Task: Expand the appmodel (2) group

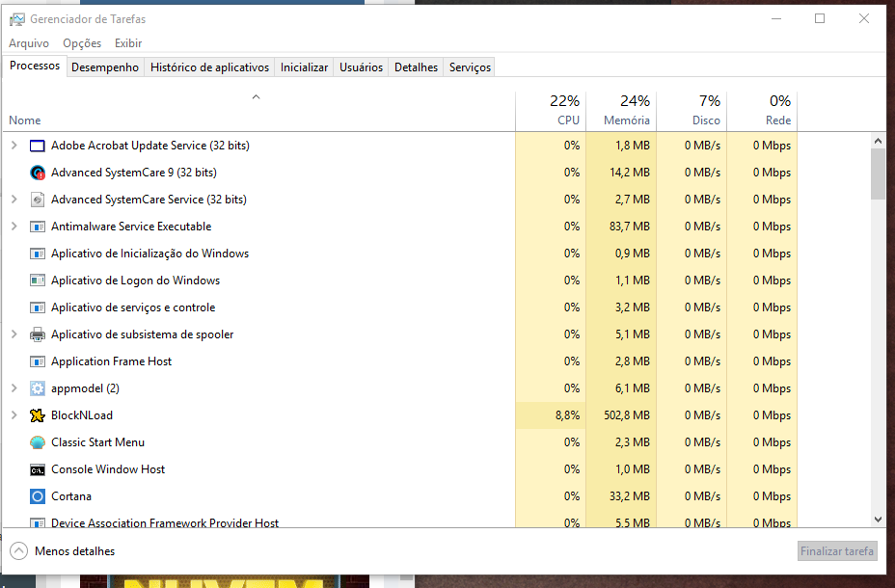Action: click(14, 388)
